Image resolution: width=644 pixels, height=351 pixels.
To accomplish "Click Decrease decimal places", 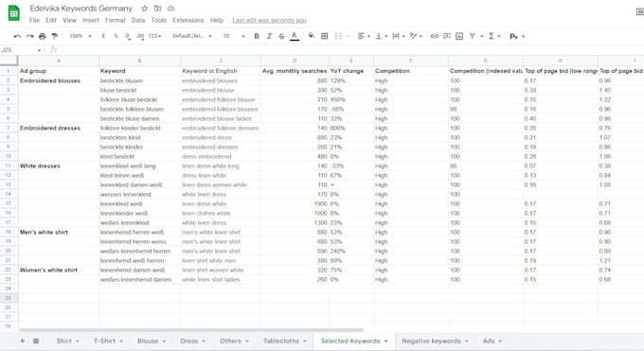I will pos(128,36).
